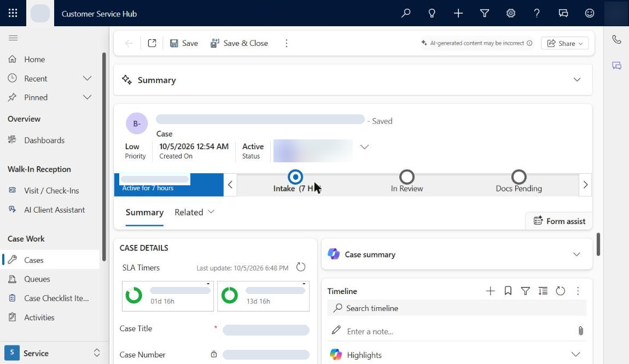The width and height of the screenshot is (629, 364).
Task: Expand the Recent menu chevron
Action: [87, 79]
